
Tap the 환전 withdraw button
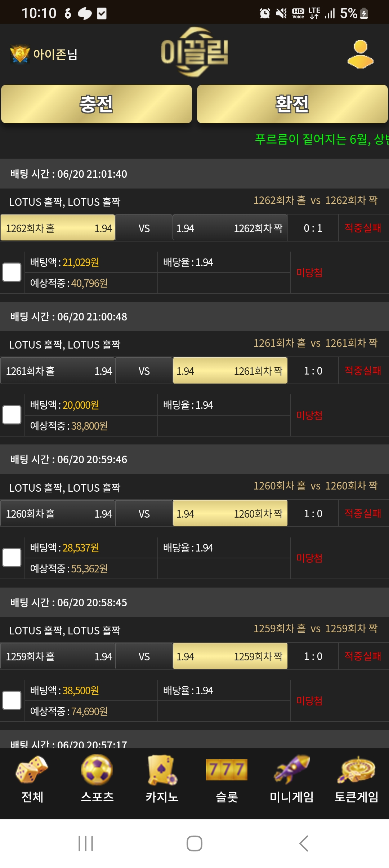click(292, 104)
